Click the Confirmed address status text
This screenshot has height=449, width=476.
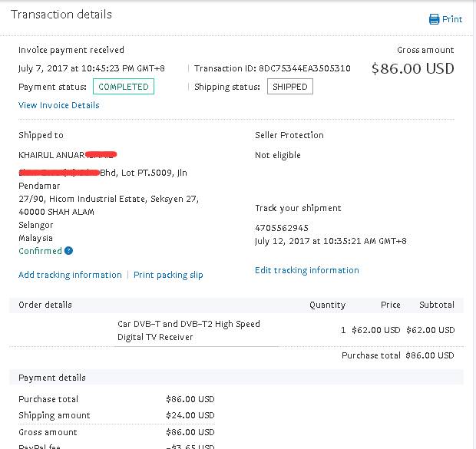[x=40, y=251]
